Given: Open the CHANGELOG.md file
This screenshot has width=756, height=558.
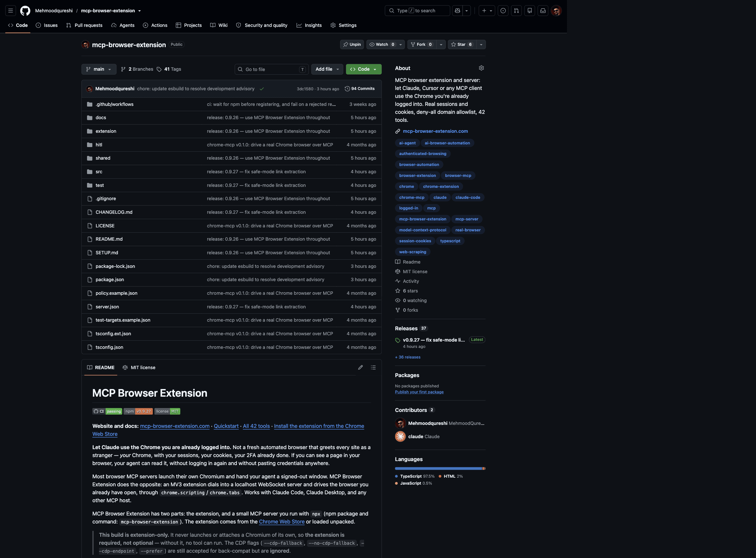Looking at the screenshot, I should [114, 212].
